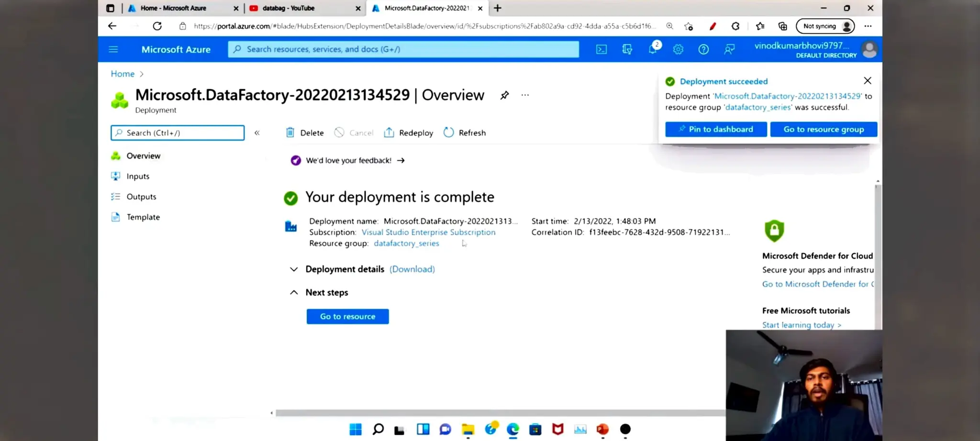Open the Start learning today link
The height and width of the screenshot is (441, 980).
pyautogui.click(x=802, y=325)
